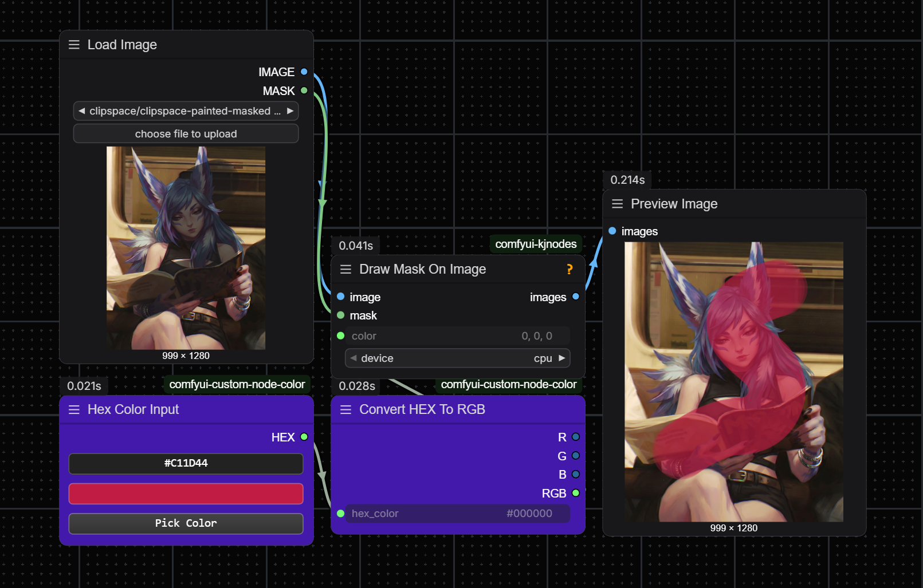The image size is (923, 588).
Task: Click the R output socket
Action: [576, 437]
